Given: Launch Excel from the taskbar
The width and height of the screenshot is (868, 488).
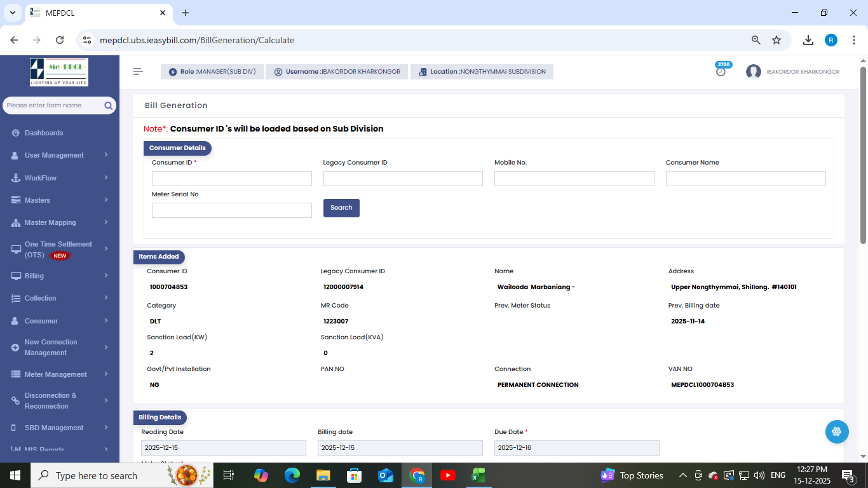Looking at the screenshot, I should pos(478,475).
